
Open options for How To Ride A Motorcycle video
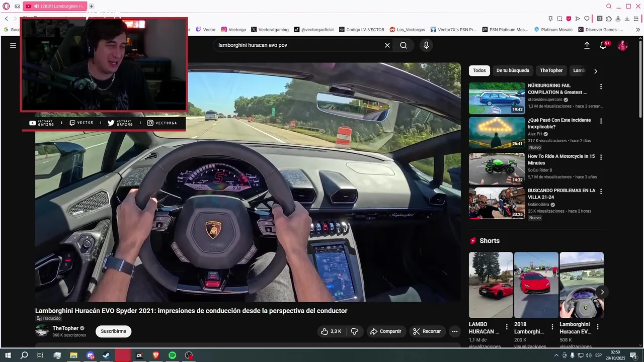coord(601,157)
